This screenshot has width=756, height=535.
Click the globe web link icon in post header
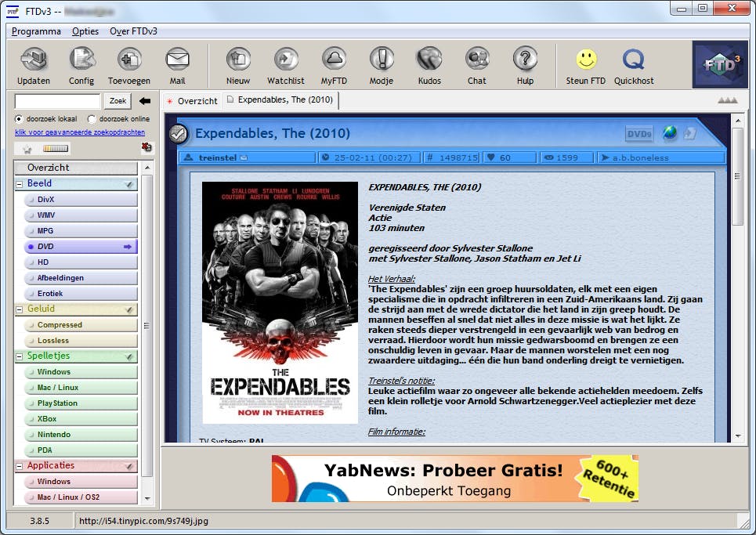coord(670,132)
